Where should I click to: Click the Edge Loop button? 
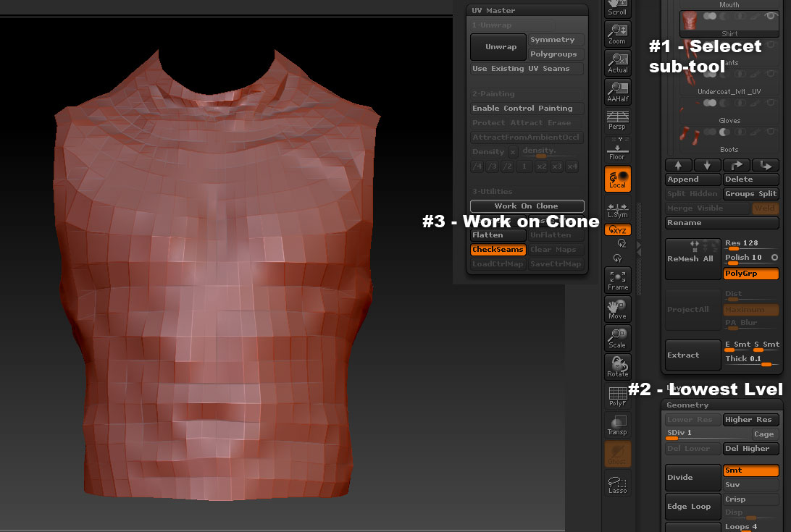pos(693,507)
